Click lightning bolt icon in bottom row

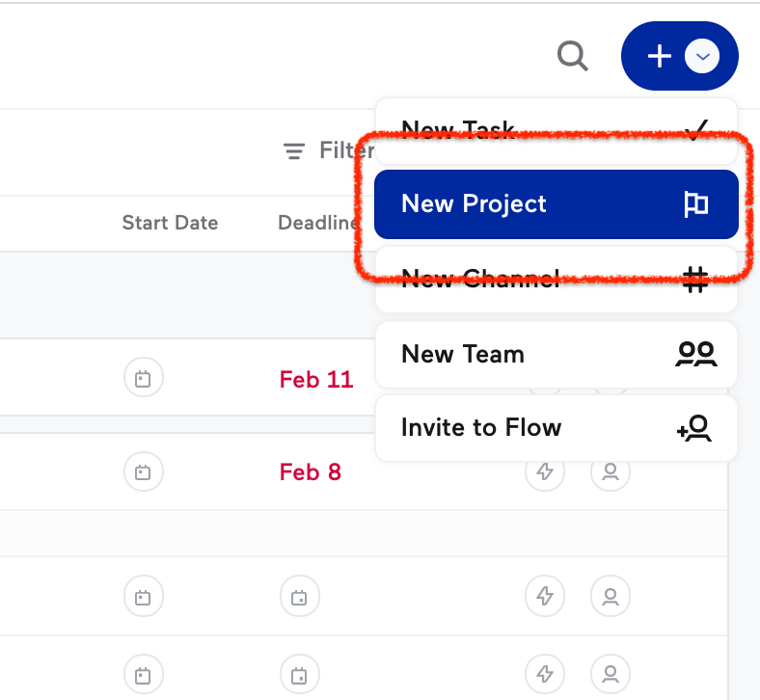point(545,674)
